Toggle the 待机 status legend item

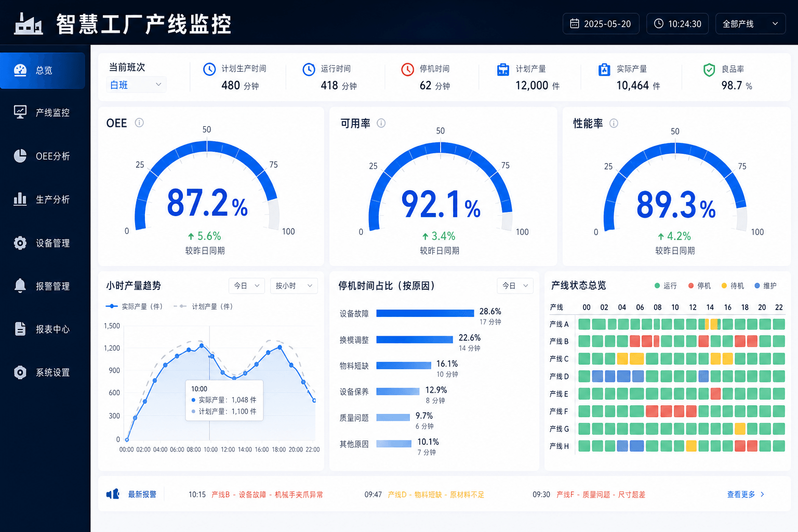[x=733, y=286]
